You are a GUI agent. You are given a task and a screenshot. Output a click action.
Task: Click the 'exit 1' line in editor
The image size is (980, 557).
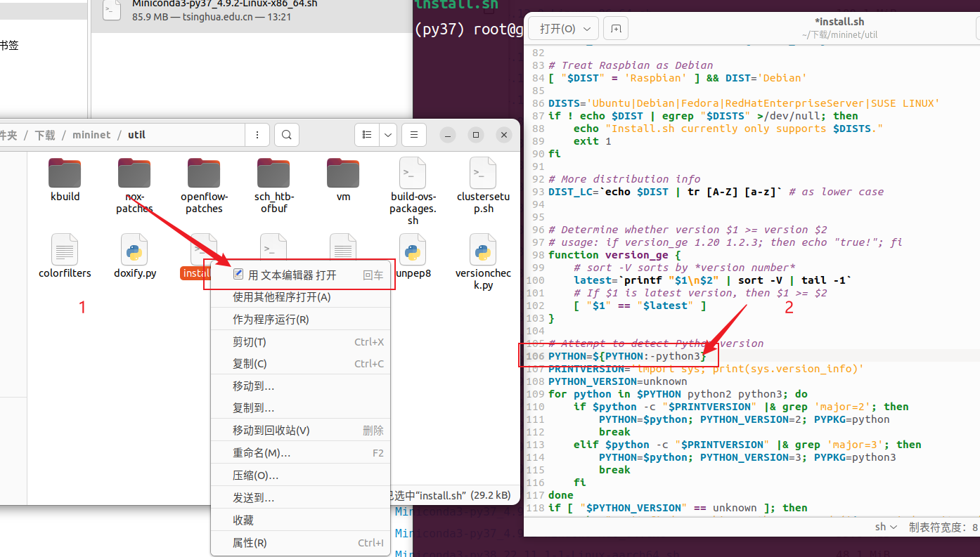592,141
